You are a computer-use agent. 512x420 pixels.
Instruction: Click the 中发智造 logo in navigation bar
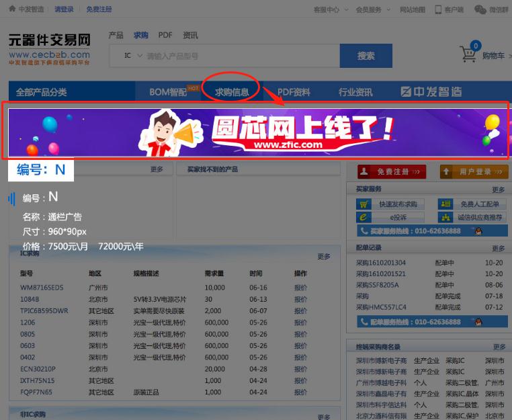point(431,92)
